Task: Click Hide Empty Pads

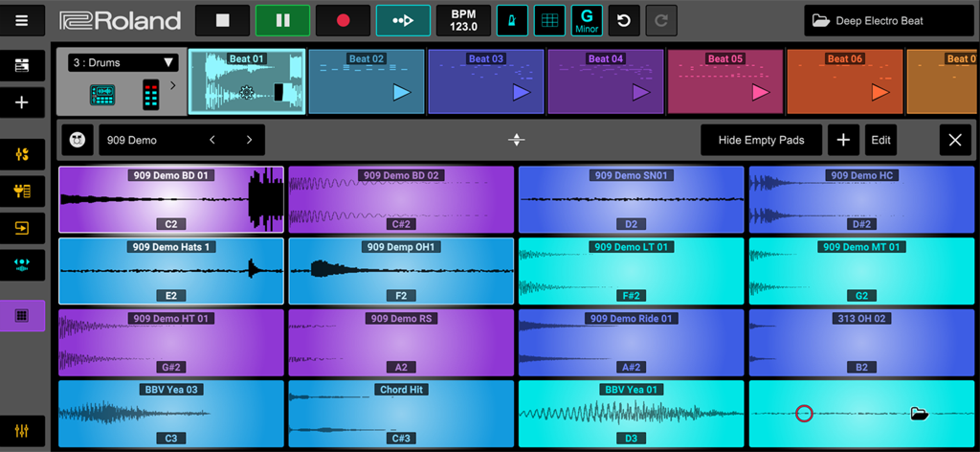Action: [x=761, y=140]
